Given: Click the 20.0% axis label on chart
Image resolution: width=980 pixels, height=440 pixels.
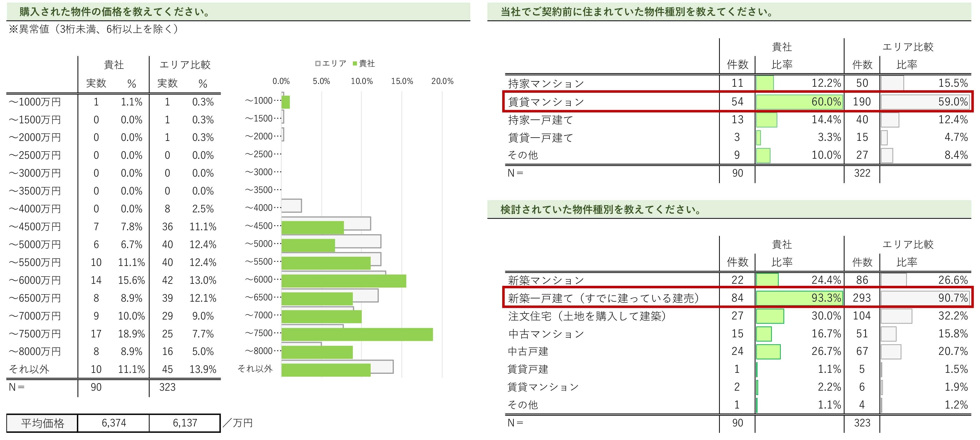Looking at the screenshot, I should click(x=442, y=81).
